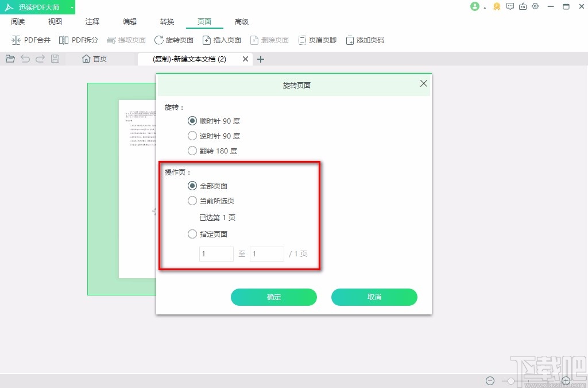
Task: Click the starting page number input field
Action: (x=216, y=253)
